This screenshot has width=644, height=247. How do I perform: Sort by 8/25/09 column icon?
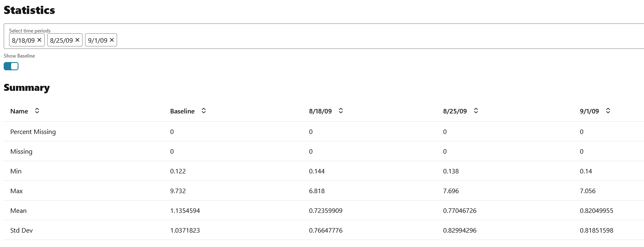pyautogui.click(x=476, y=111)
